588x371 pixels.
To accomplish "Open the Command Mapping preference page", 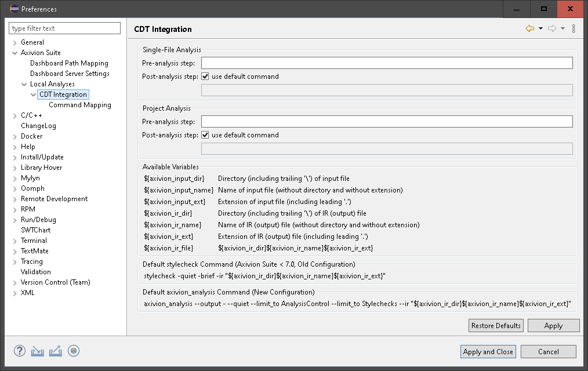I will (x=80, y=105).
